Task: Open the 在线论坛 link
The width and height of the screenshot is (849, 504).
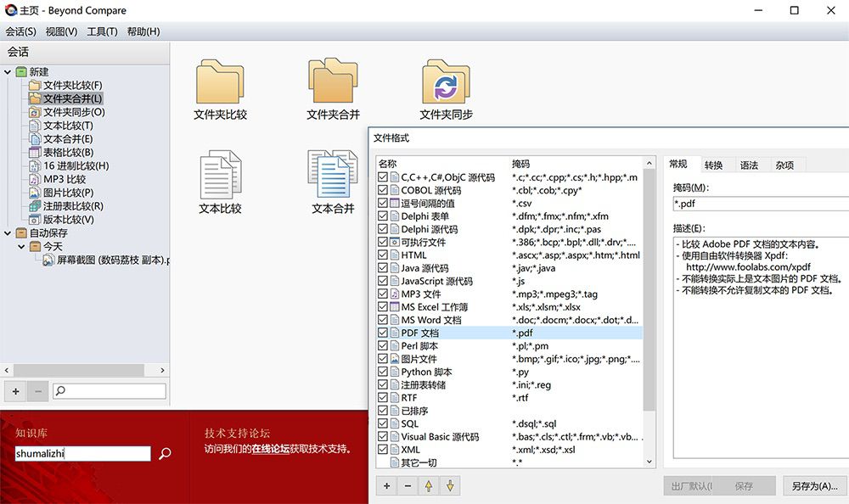Action: click(x=270, y=449)
